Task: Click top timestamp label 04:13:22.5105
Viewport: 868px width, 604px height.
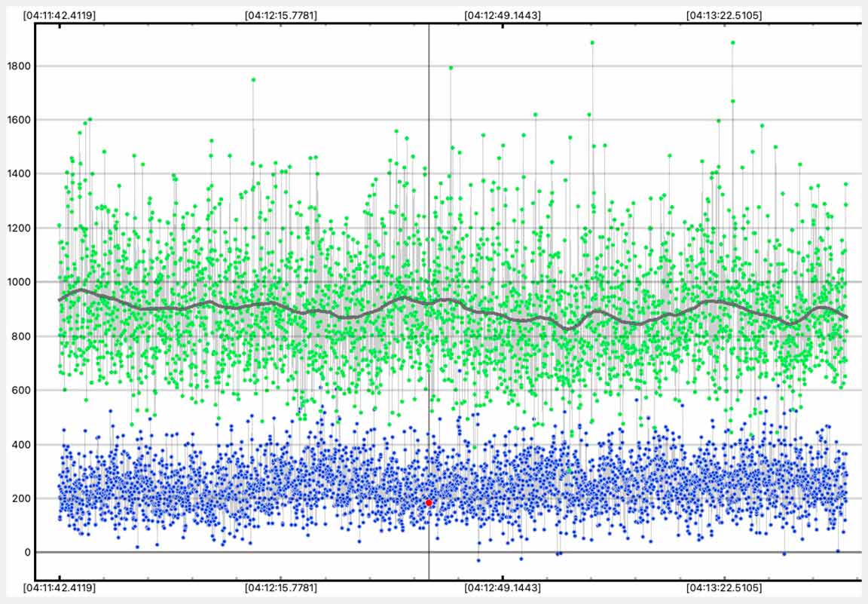Action: click(x=723, y=15)
